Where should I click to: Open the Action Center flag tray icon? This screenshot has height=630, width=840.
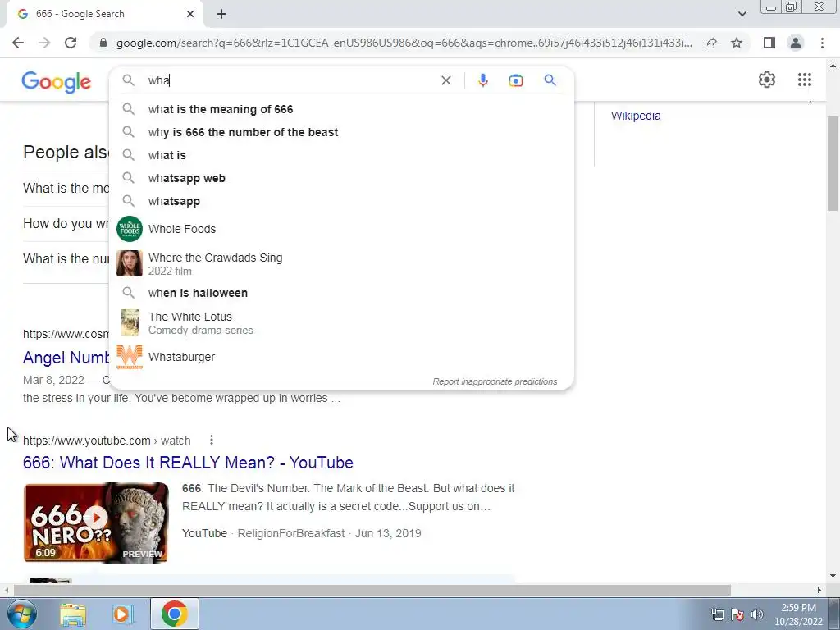(737, 614)
